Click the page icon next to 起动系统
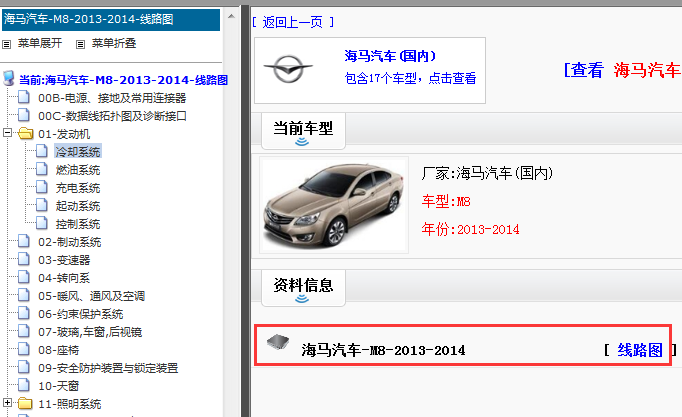 pos(42,205)
